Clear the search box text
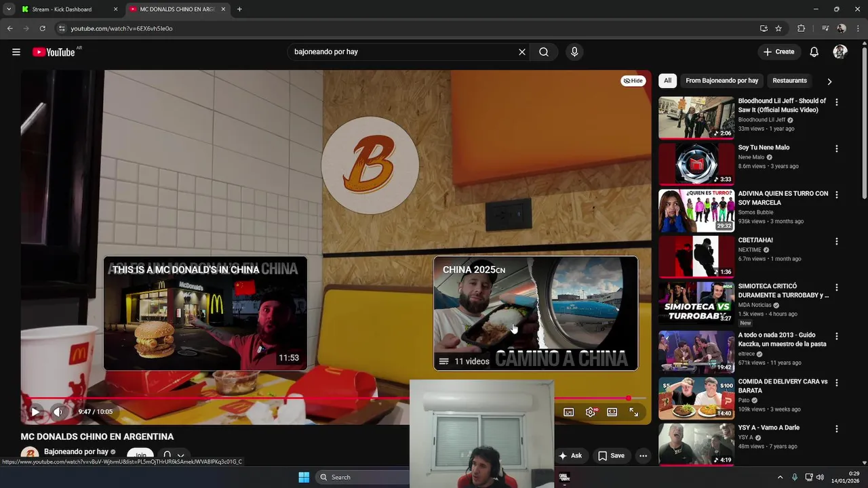 (522, 52)
